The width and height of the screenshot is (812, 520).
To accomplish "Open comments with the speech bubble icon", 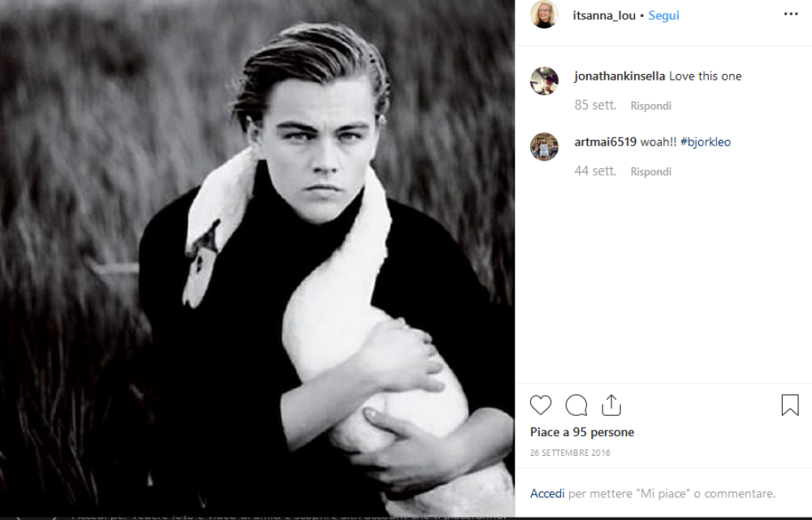I will click(x=577, y=405).
